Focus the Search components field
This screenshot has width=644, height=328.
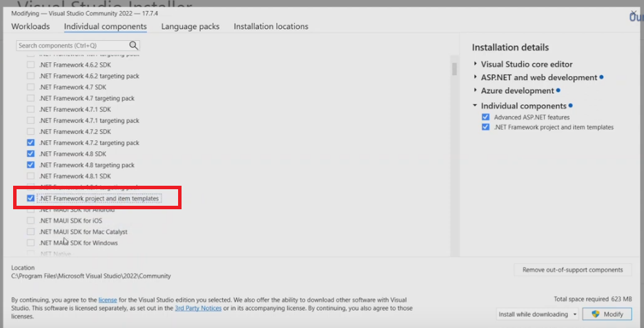point(78,45)
